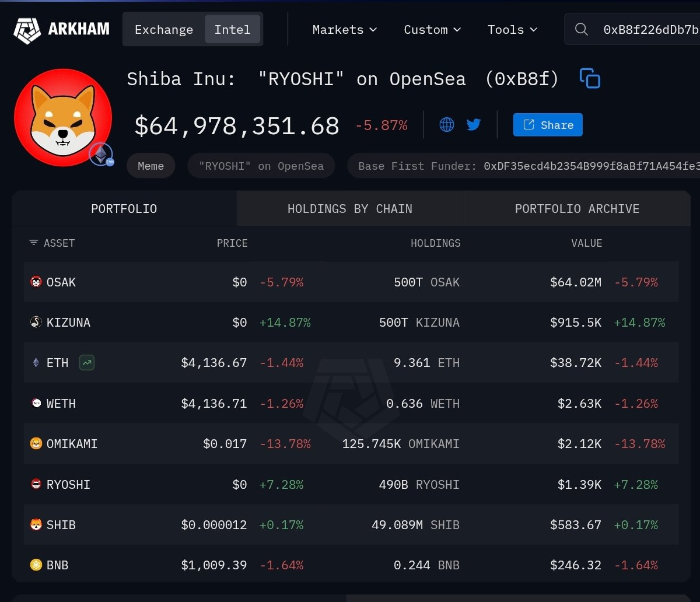Click the Arkham logo icon
Image resolution: width=700 pixels, height=602 pixels.
(27, 30)
